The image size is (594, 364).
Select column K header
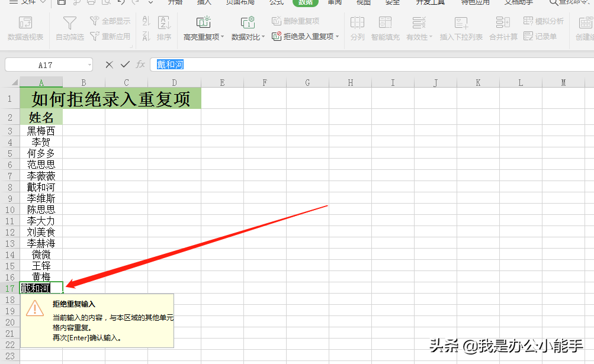point(478,82)
